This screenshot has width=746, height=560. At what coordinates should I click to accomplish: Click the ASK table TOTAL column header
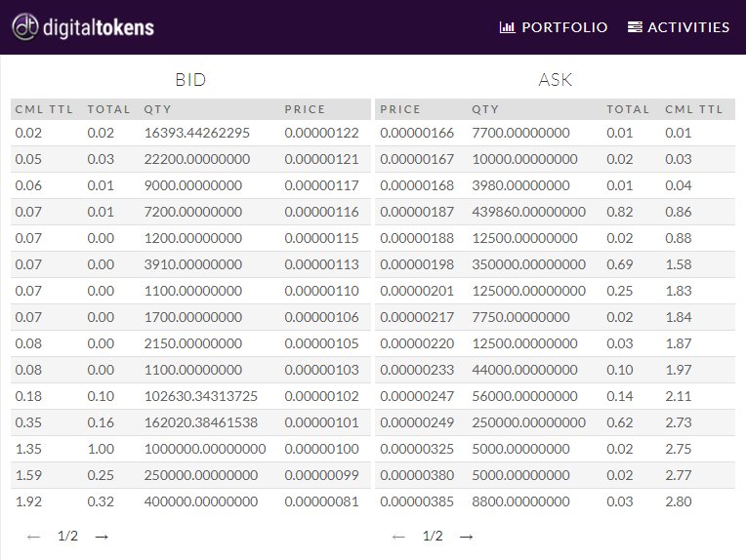628,109
